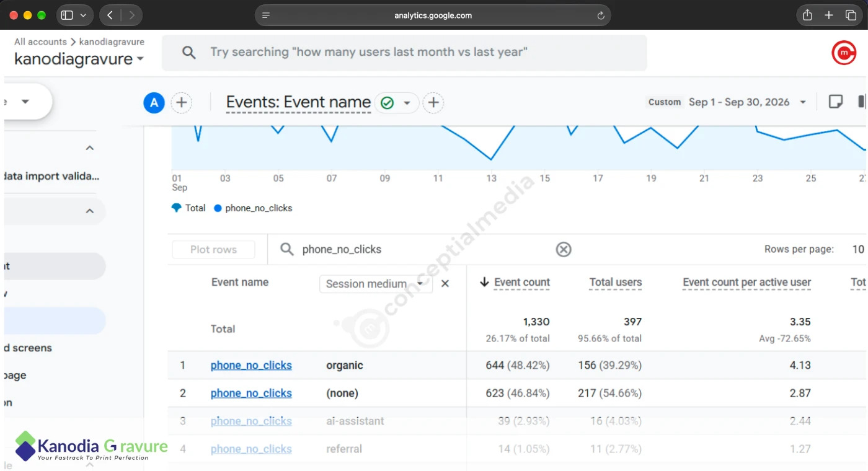Sort by the Total users column header

(616, 282)
